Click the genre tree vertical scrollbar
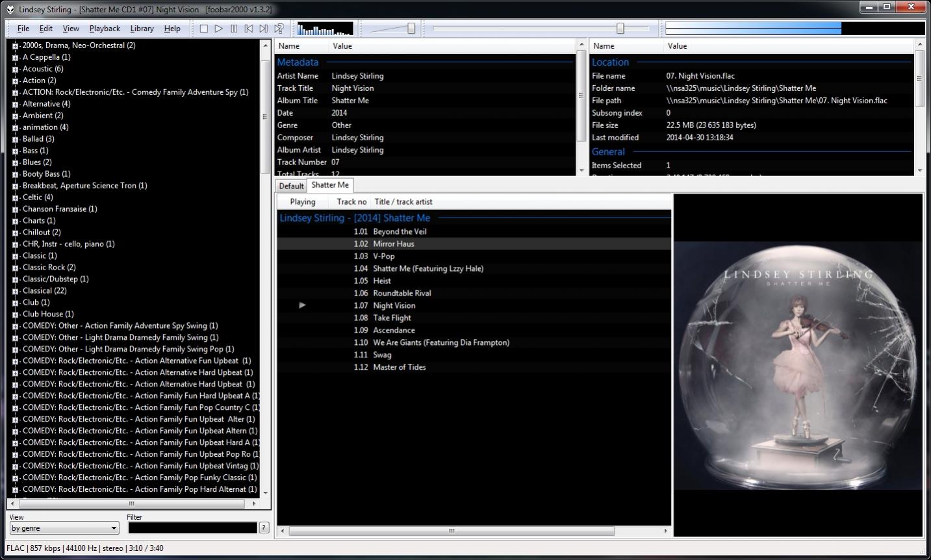The image size is (931, 560). 265,117
